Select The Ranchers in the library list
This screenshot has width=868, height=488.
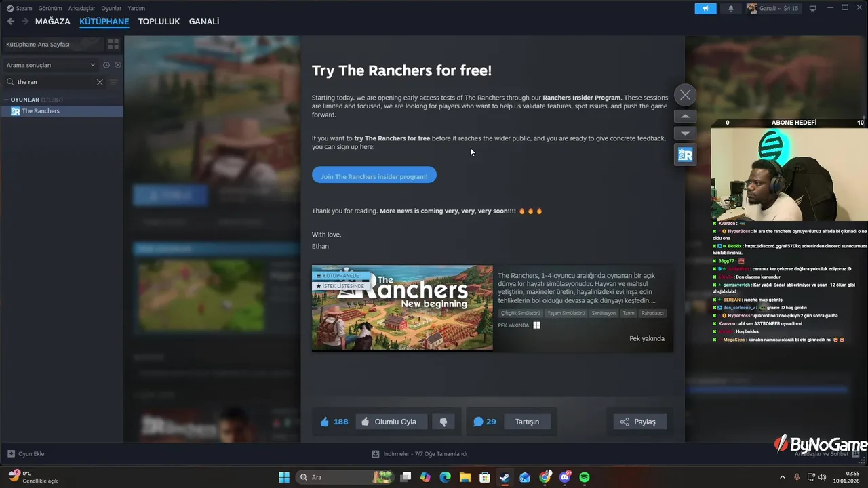(x=62, y=111)
